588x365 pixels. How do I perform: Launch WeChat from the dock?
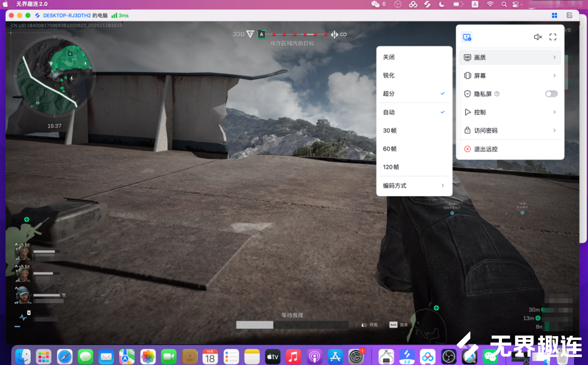(490, 357)
